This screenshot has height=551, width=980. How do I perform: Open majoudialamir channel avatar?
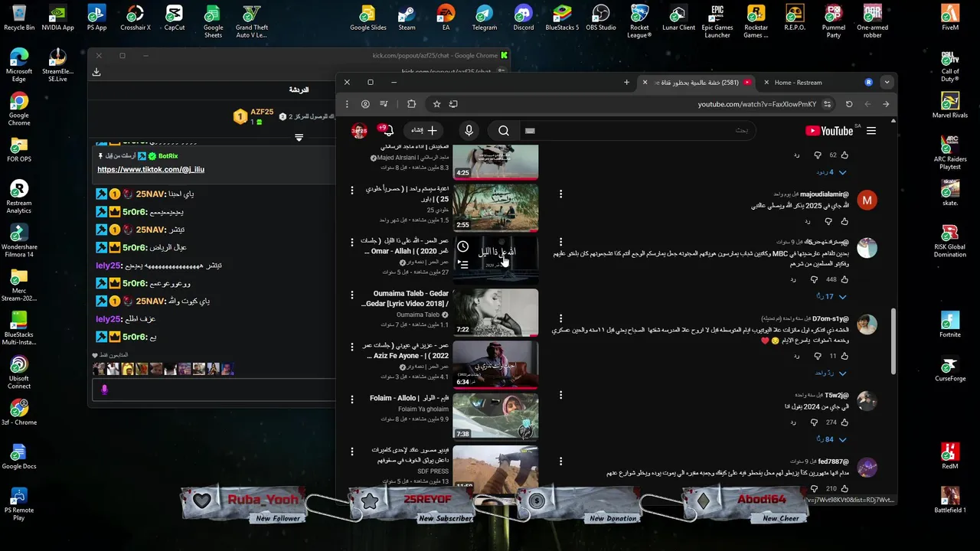tap(867, 201)
